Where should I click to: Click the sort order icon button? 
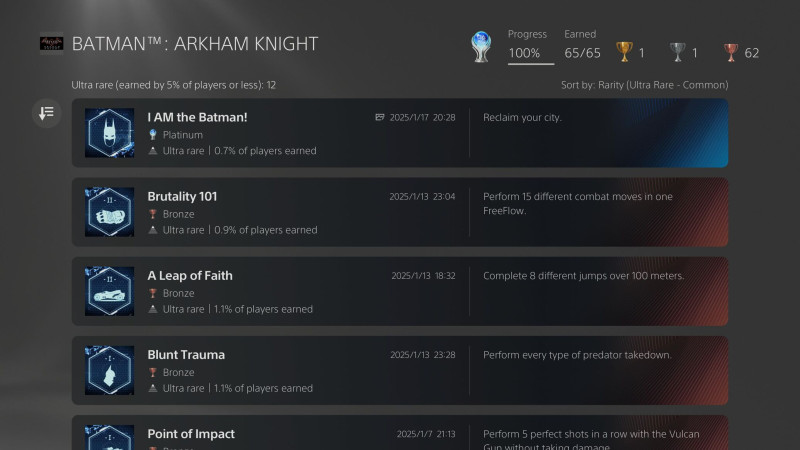point(46,113)
